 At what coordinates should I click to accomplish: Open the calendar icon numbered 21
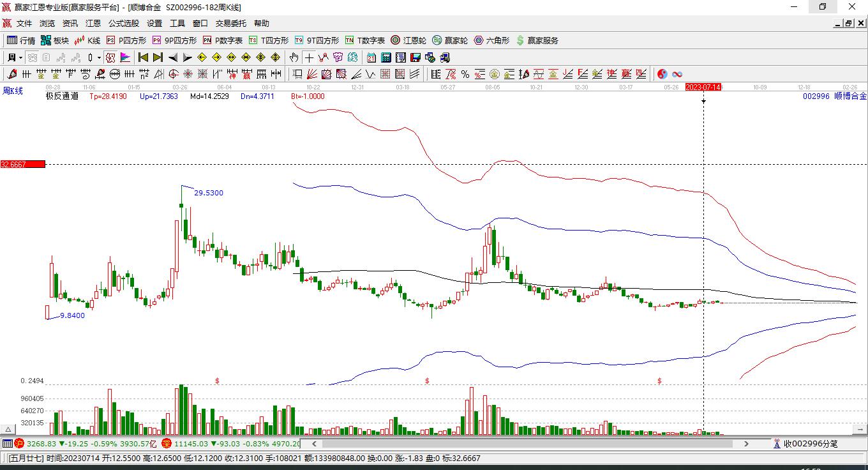tap(371, 57)
